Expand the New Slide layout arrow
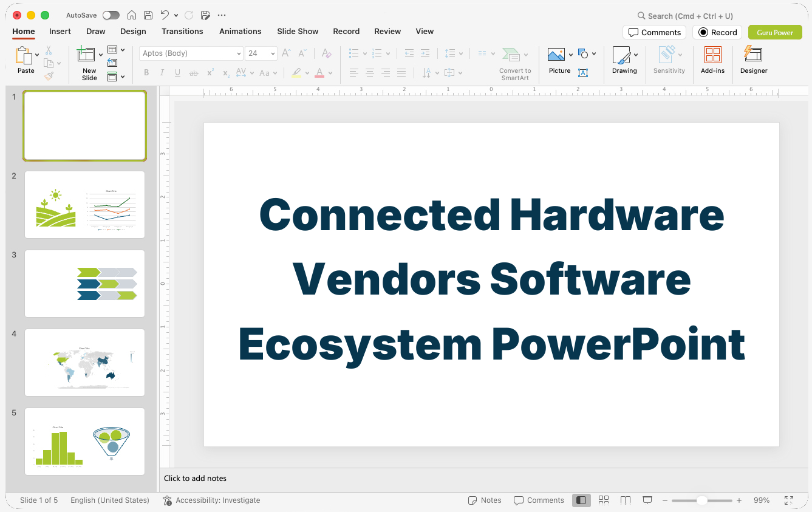The width and height of the screenshot is (812, 512). (x=101, y=55)
